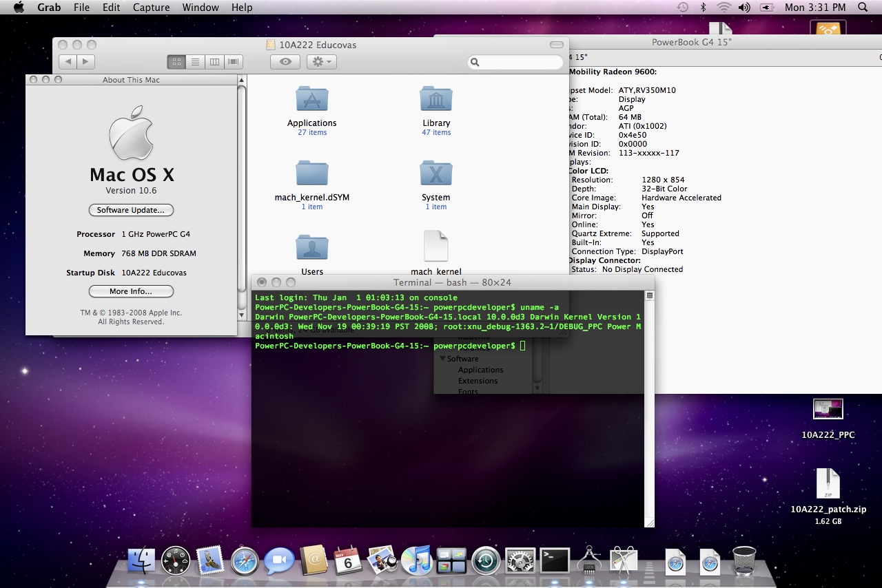882x588 pixels.
Task: Open Time Machine in the Dock
Action: [x=486, y=560]
